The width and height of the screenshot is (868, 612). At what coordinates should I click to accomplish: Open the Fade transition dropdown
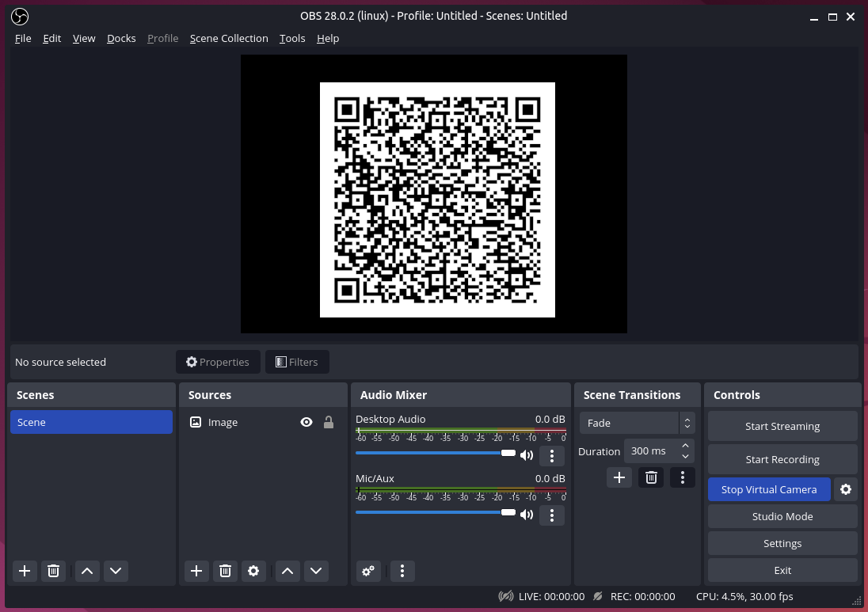[x=637, y=423]
